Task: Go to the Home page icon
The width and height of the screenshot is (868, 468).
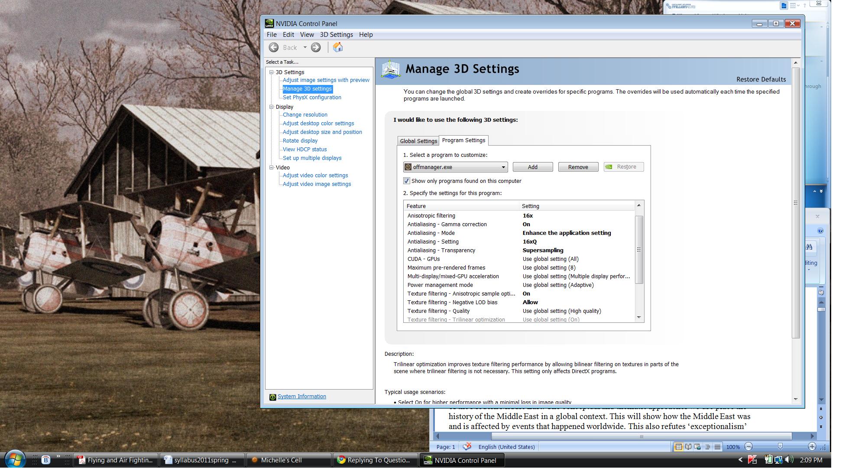Action: pyautogui.click(x=338, y=47)
